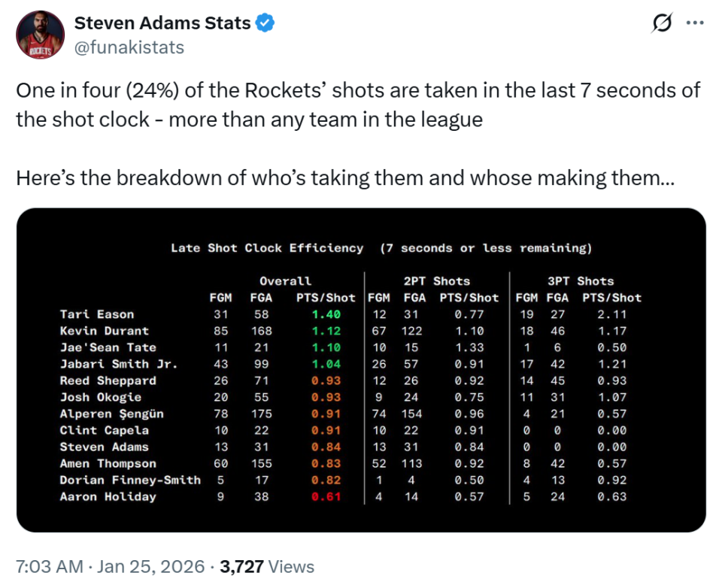722x588 pixels.
Task: Click the 3,727 Views count
Action: pos(266,566)
